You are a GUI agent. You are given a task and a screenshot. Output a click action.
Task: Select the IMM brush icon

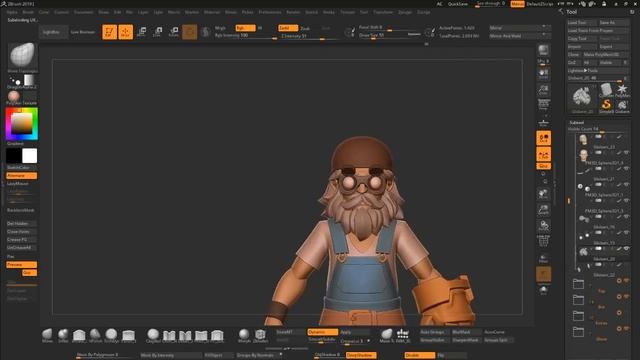[x=402, y=336]
